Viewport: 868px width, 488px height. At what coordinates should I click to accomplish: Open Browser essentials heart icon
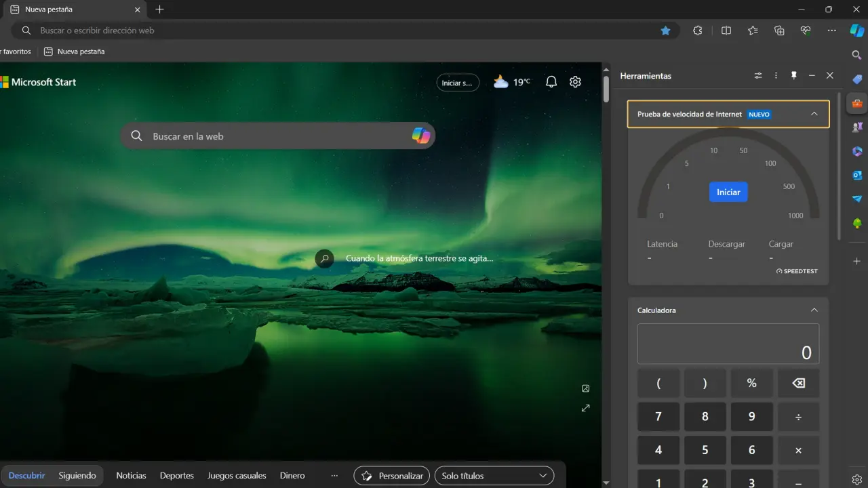[x=806, y=30]
